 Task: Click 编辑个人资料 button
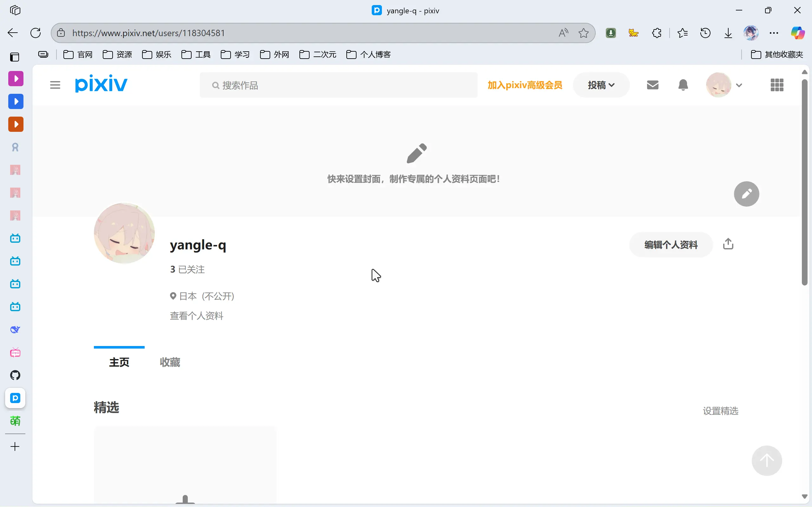(671, 245)
